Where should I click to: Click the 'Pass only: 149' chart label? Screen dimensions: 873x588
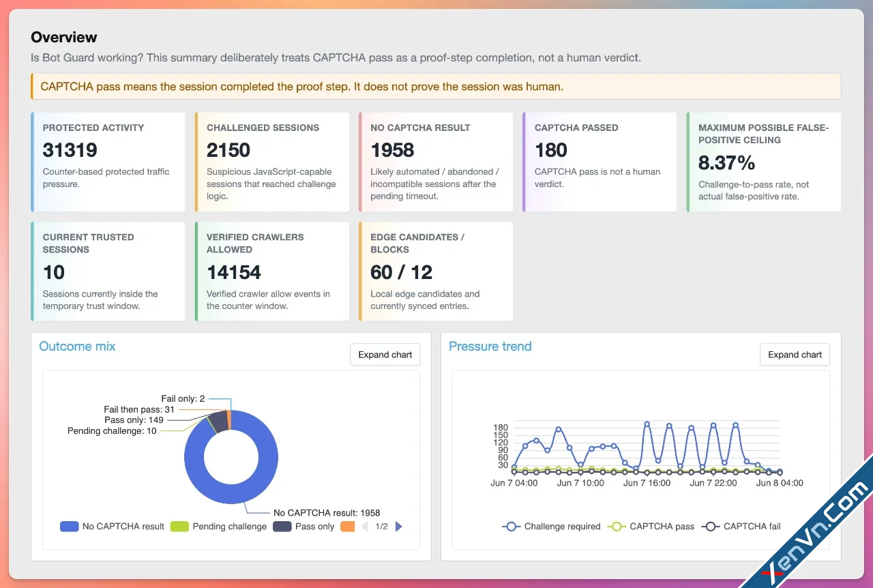(x=134, y=420)
